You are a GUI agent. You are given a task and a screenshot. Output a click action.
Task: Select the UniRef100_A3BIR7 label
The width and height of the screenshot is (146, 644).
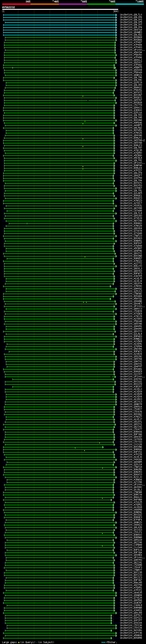click(131, 387)
